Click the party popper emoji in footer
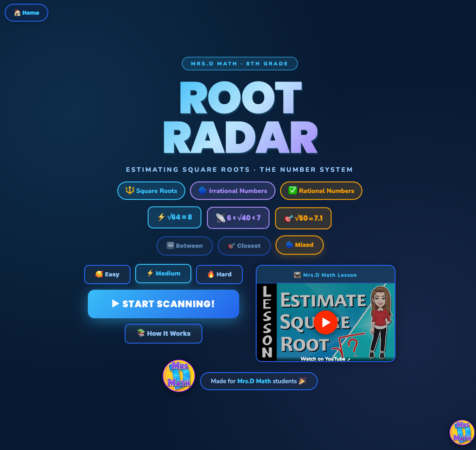Viewport: 476px width, 450px height. (x=302, y=381)
